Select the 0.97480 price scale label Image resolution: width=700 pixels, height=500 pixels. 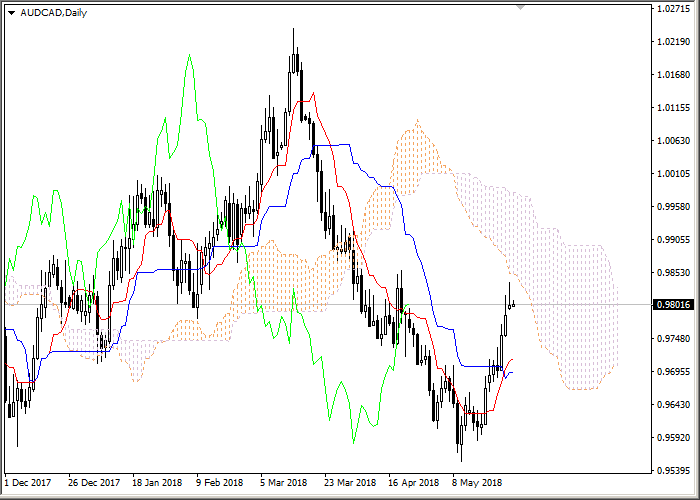676,338
